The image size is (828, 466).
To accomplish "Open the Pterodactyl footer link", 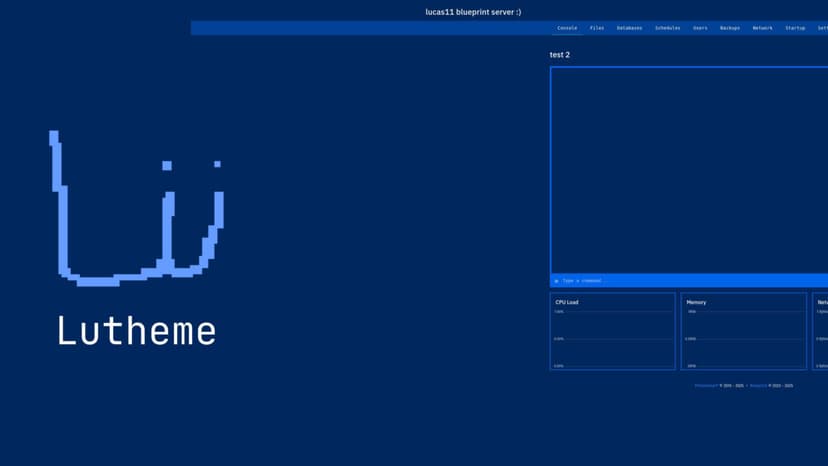I will click(x=706, y=385).
